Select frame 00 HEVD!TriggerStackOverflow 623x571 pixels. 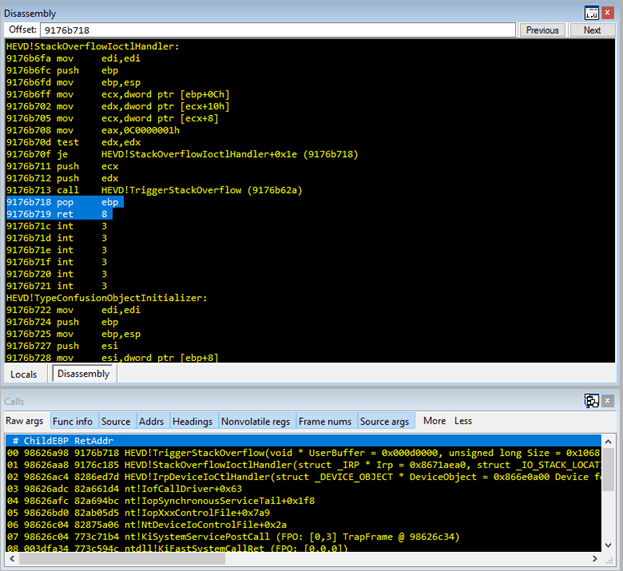coord(303,453)
